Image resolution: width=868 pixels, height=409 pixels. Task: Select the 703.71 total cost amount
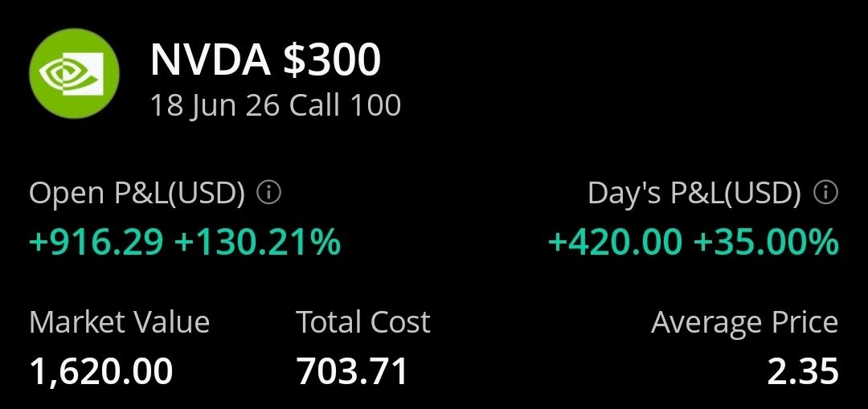(x=353, y=371)
